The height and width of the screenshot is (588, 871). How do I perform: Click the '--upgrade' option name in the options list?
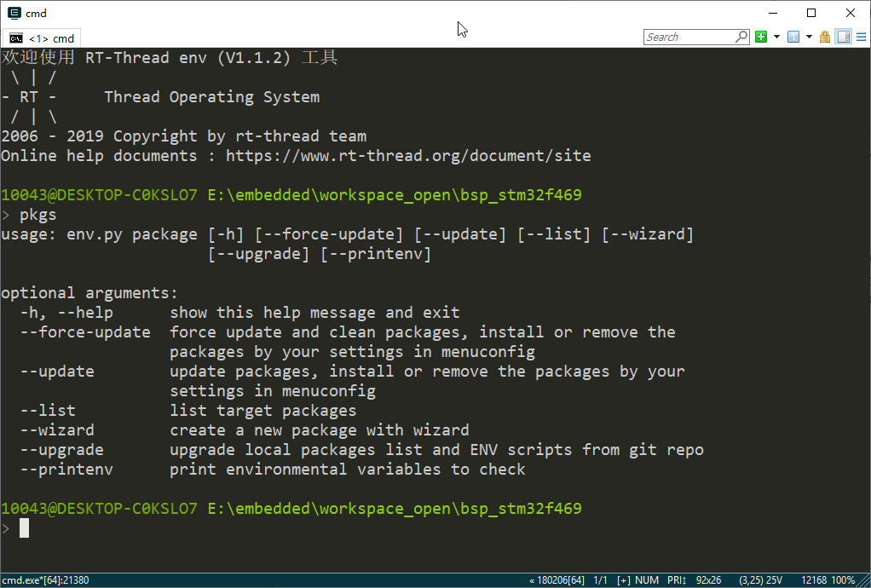click(x=61, y=450)
